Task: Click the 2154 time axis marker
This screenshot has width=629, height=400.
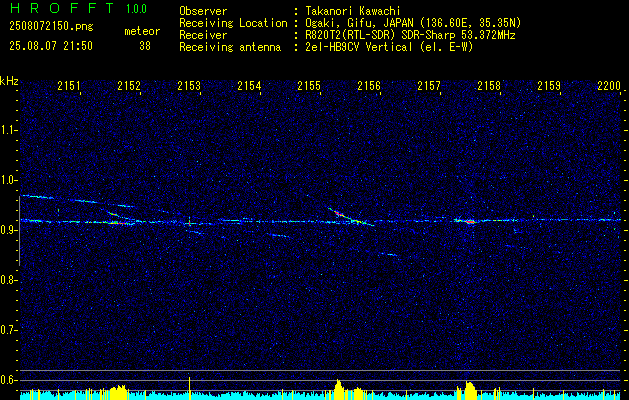Action: [249, 85]
